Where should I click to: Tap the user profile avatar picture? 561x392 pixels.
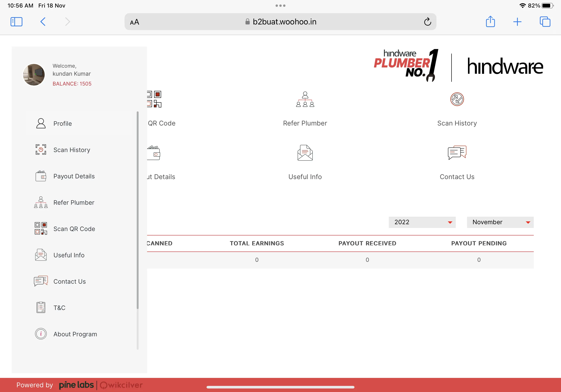pos(34,74)
